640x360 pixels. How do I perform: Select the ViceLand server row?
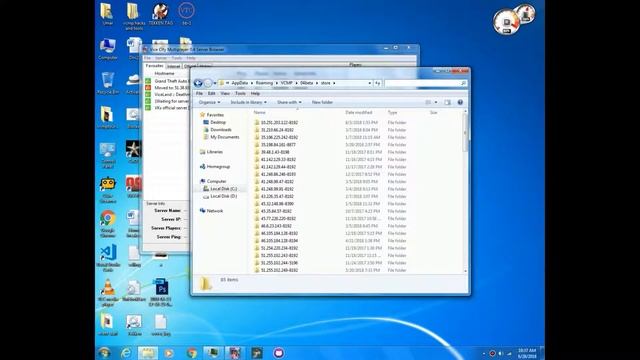click(167, 94)
